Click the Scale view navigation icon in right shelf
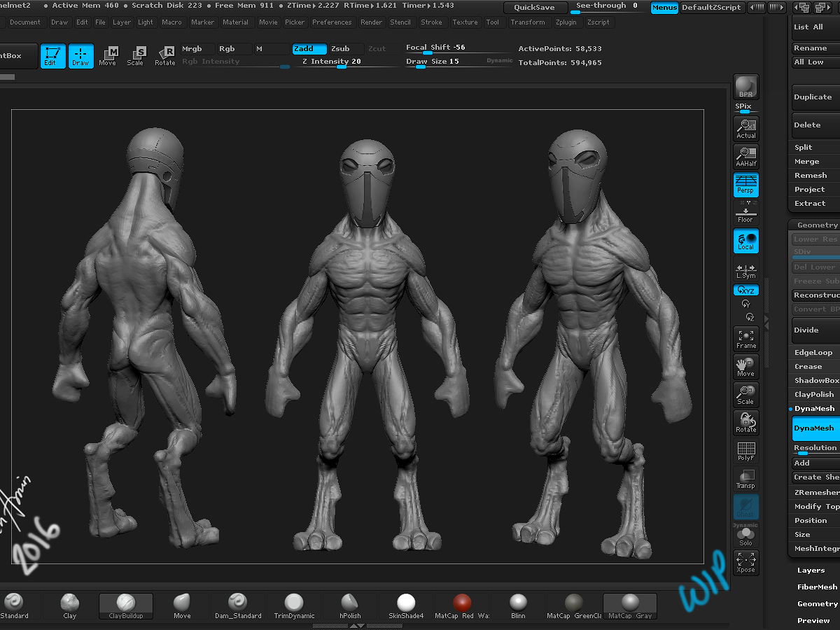Viewport: 840px width, 630px height. pyautogui.click(x=745, y=395)
